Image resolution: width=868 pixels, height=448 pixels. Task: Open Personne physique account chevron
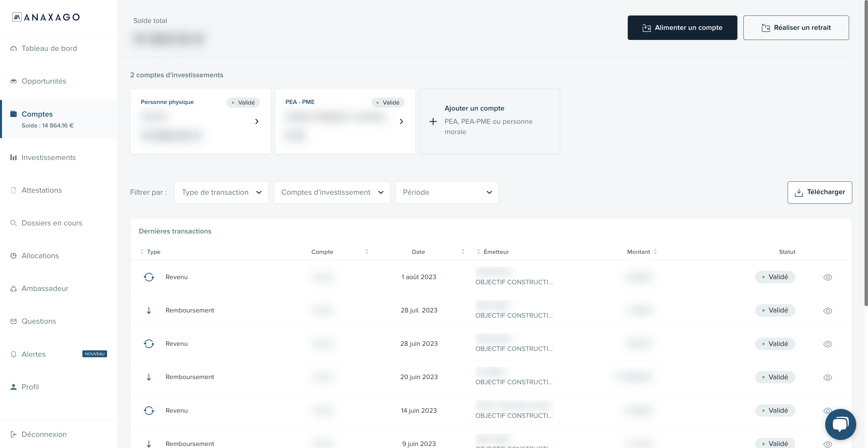257,121
